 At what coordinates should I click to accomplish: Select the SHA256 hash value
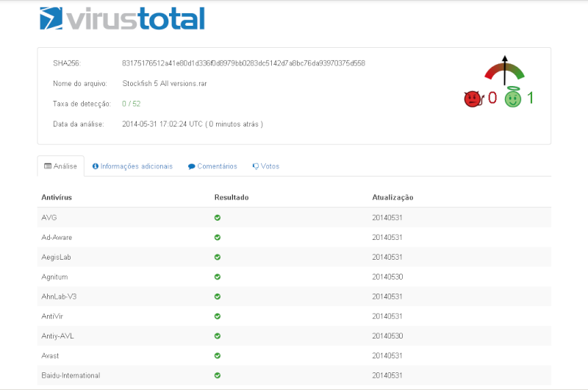pos(243,63)
